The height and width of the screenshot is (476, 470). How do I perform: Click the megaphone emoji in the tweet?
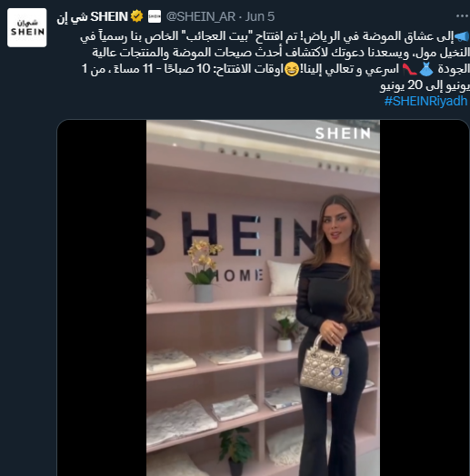[462, 36]
